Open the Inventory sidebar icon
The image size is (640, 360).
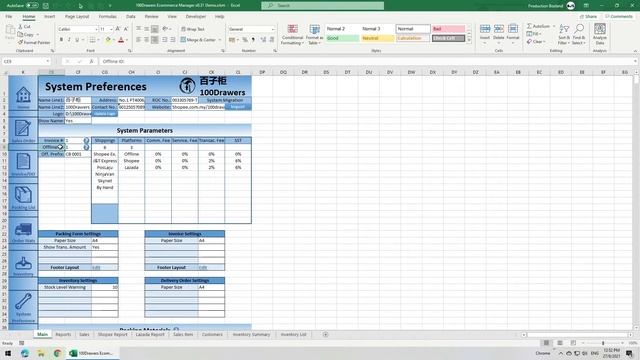point(23,263)
